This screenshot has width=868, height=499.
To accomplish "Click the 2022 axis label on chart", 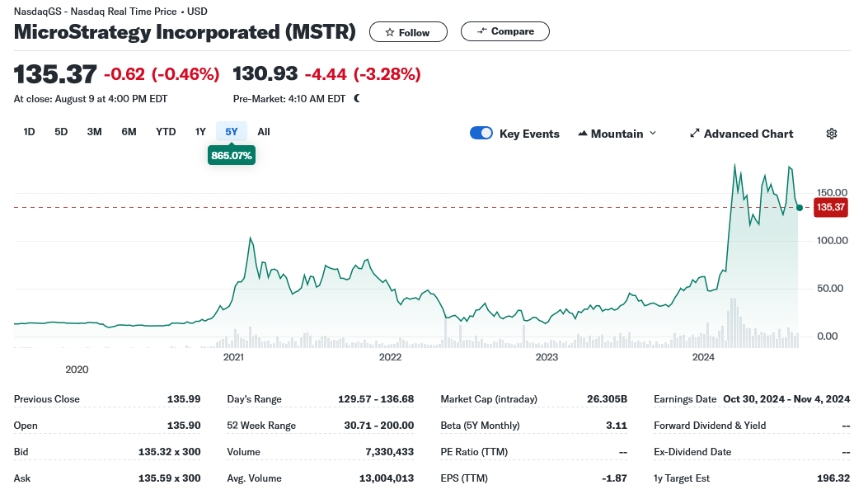I will (x=390, y=357).
